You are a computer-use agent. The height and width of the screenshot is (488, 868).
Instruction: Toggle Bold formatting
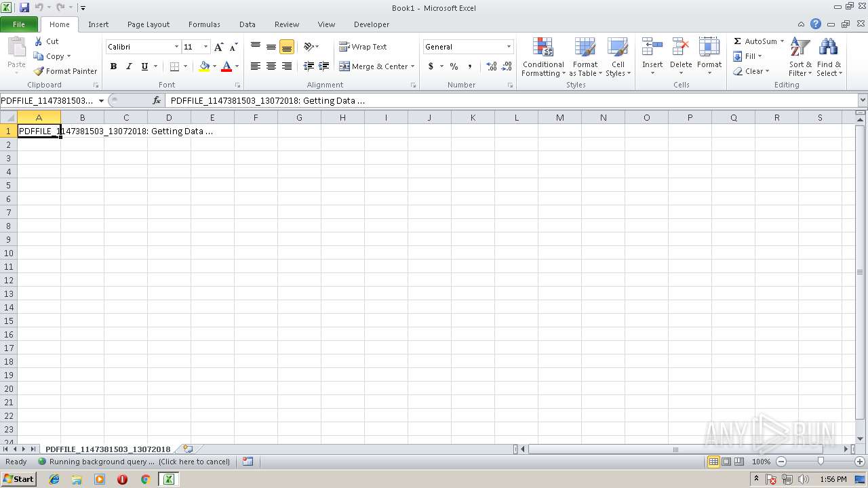(x=113, y=66)
